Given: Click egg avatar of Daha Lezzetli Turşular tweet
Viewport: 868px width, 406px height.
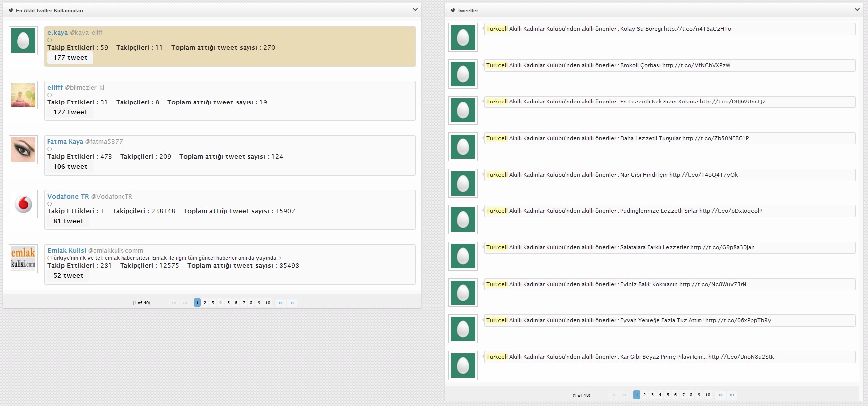Looking at the screenshot, I should point(463,147).
